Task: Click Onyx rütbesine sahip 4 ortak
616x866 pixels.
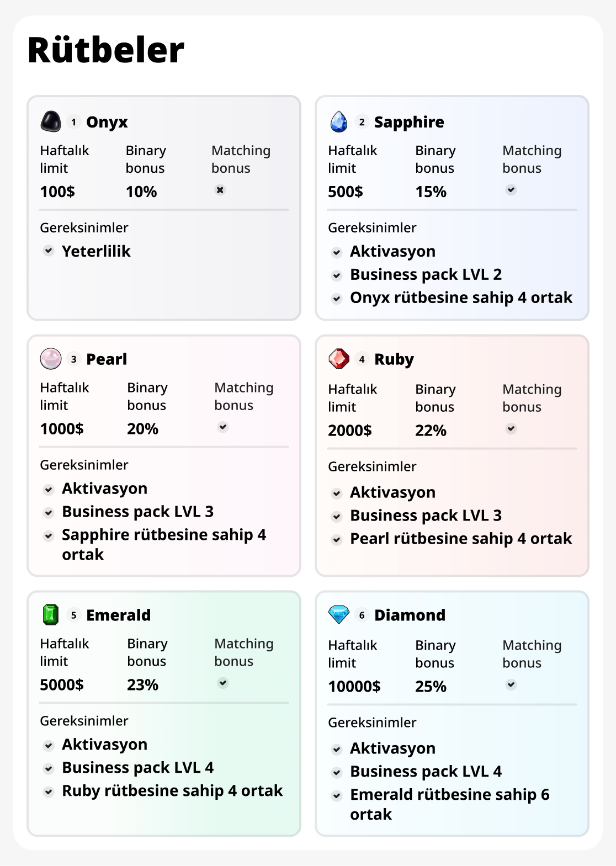Action: point(461,297)
